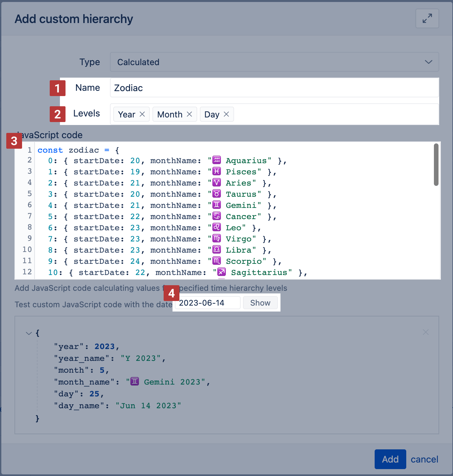Image resolution: width=453 pixels, height=476 pixels.
Task: Remove the Day level tag
Action: coord(226,114)
